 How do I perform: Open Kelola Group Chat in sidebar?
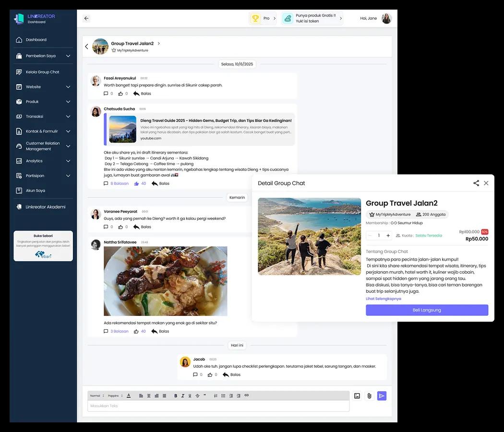pyautogui.click(x=42, y=72)
